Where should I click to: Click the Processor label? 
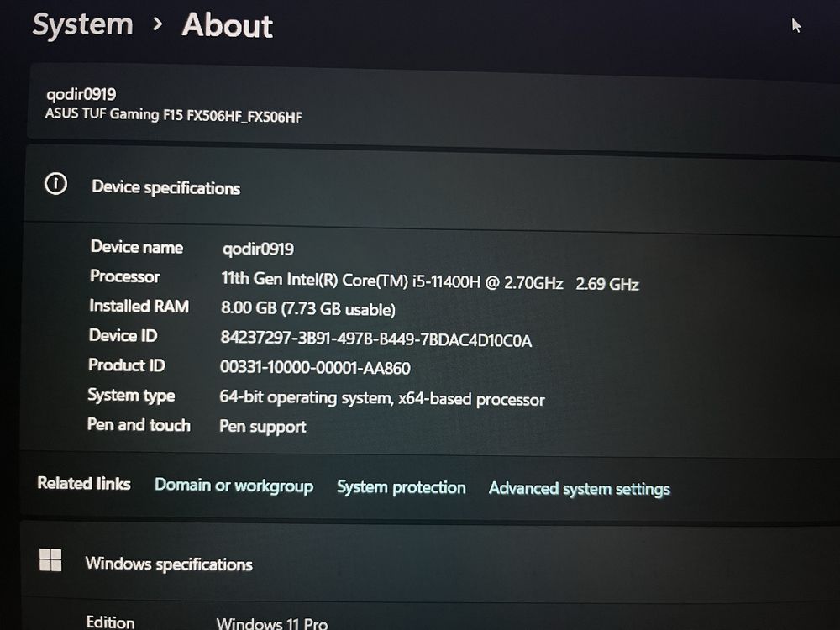[x=125, y=276]
